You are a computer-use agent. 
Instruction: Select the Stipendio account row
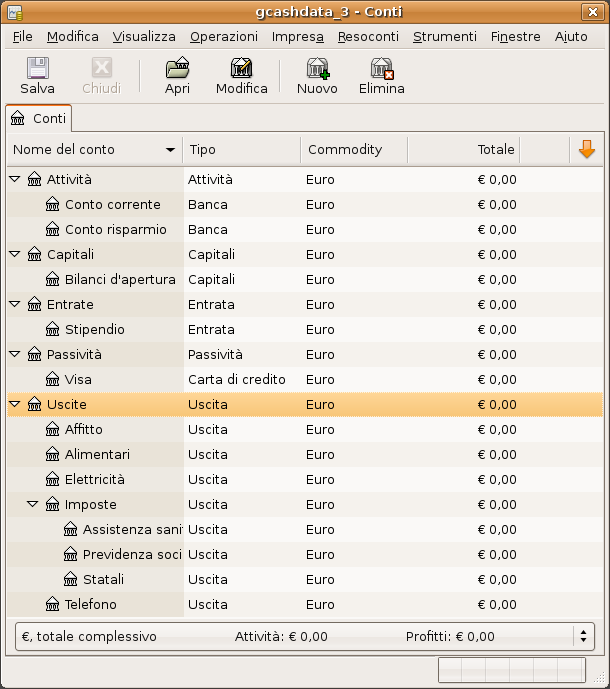click(x=95, y=329)
